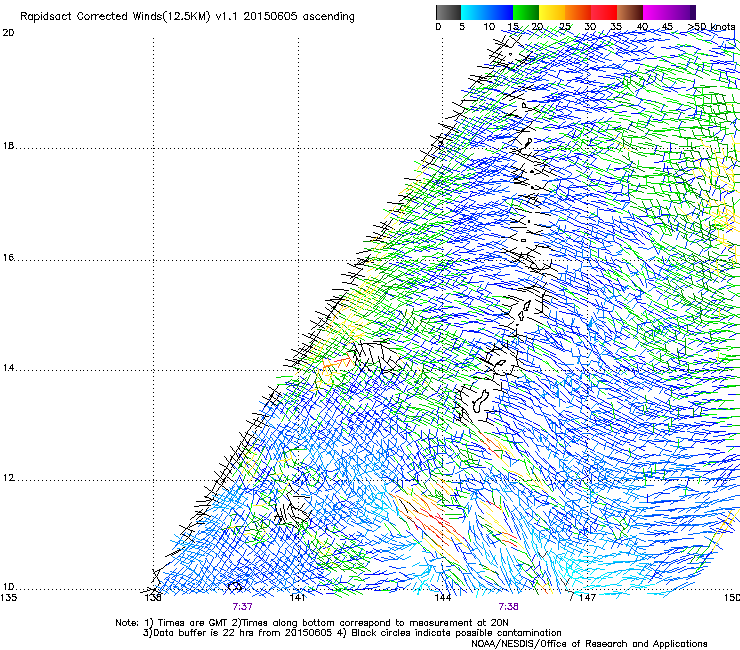This screenshot has width=740, height=650.
Task: Click the '>50 knots' legend label
Action: coord(711,27)
